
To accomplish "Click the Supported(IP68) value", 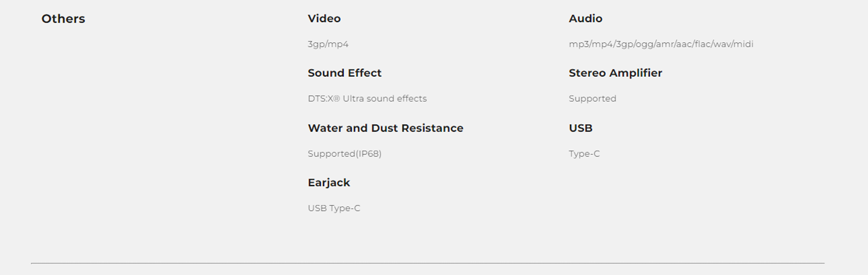I will (x=345, y=154).
